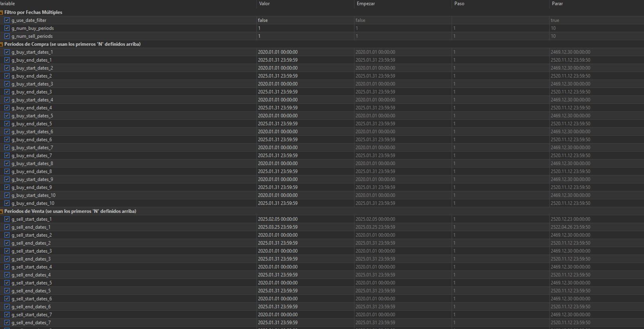Select Parar 2522.04.26 of g_sell_end_dates_1

click(x=570, y=227)
